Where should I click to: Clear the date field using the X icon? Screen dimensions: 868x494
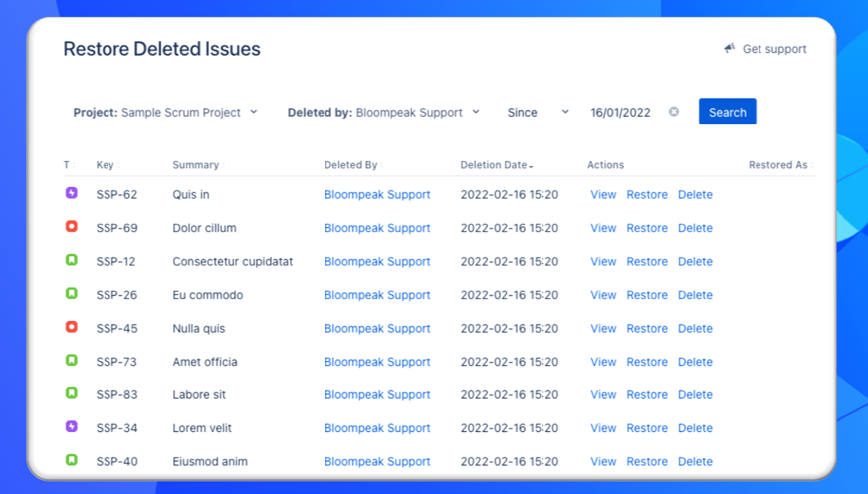point(674,112)
